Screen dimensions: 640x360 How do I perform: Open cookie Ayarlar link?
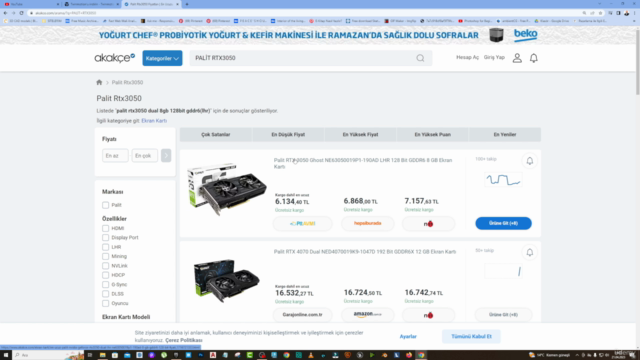[x=408, y=336]
